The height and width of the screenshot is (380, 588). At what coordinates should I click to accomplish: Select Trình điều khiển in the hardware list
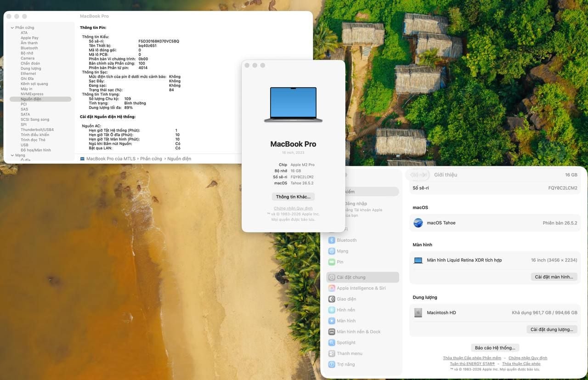point(35,135)
